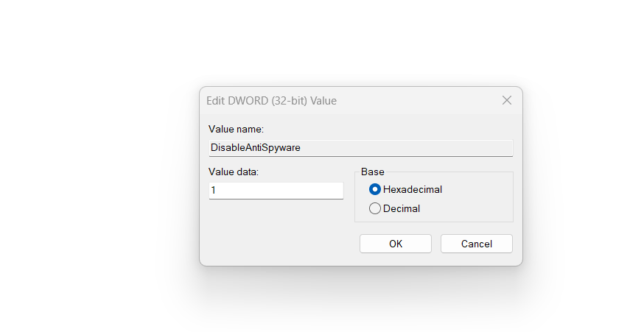Click the "Value data:" label
Screen dimensions: 644x332
(x=234, y=172)
